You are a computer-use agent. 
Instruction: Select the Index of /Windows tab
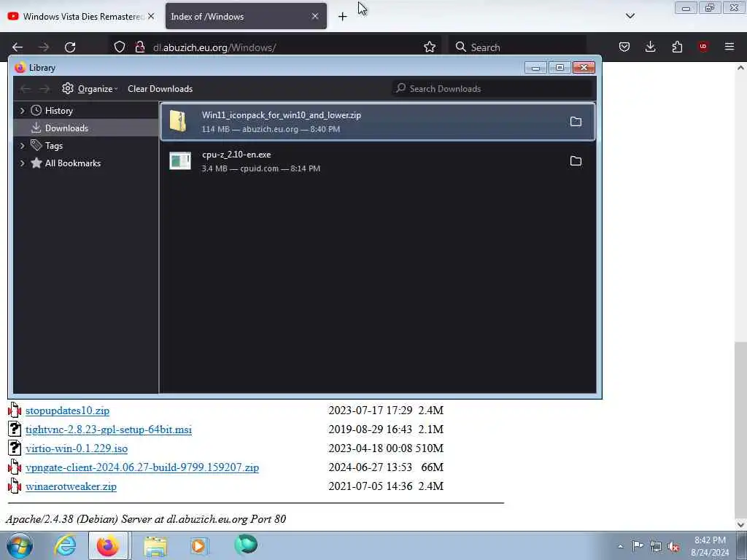(246, 16)
